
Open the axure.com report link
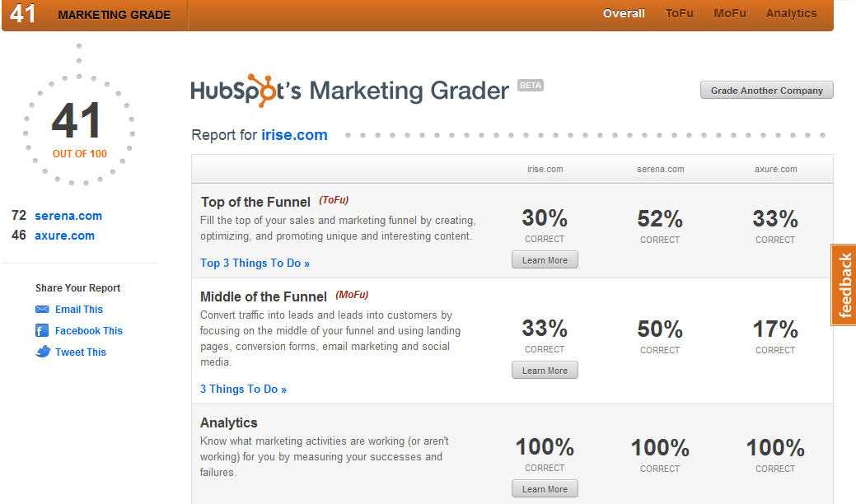[64, 235]
